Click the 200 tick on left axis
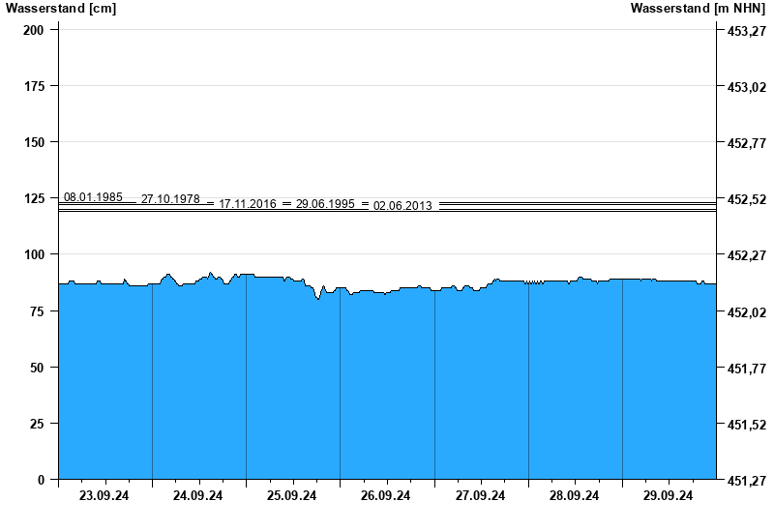The image size is (774, 532). [34, 30]
